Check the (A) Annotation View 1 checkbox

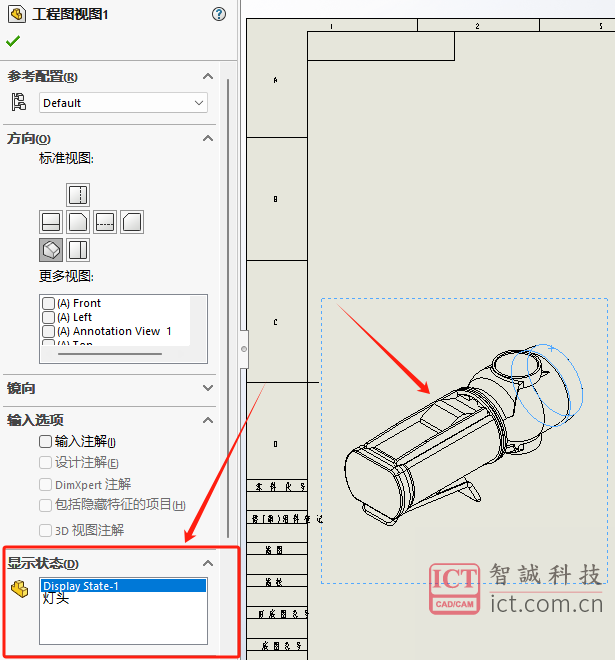click(48, 331)
